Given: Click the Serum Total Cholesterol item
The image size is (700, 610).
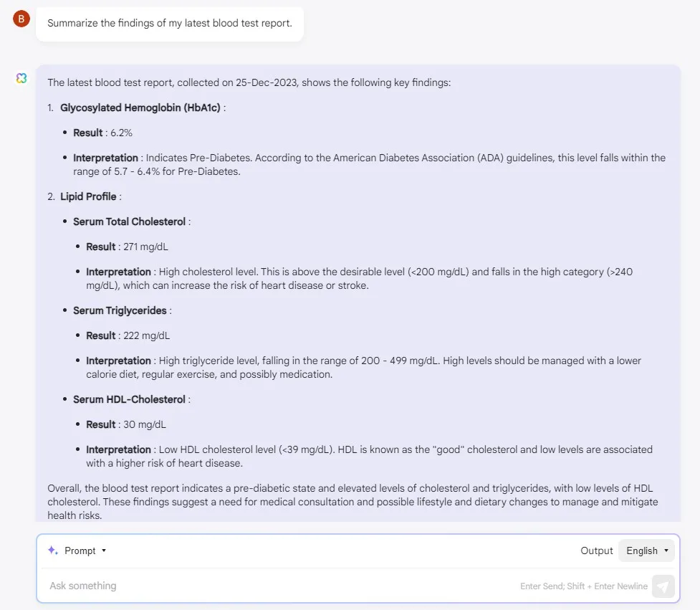Looking at the screenshot, I should click(130, 221).
